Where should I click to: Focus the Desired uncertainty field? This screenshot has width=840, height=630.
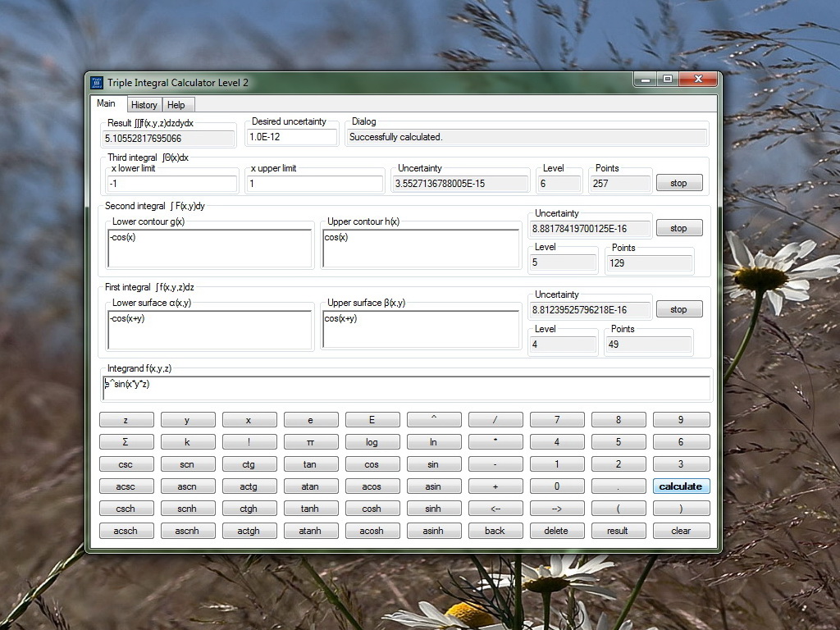291,137
